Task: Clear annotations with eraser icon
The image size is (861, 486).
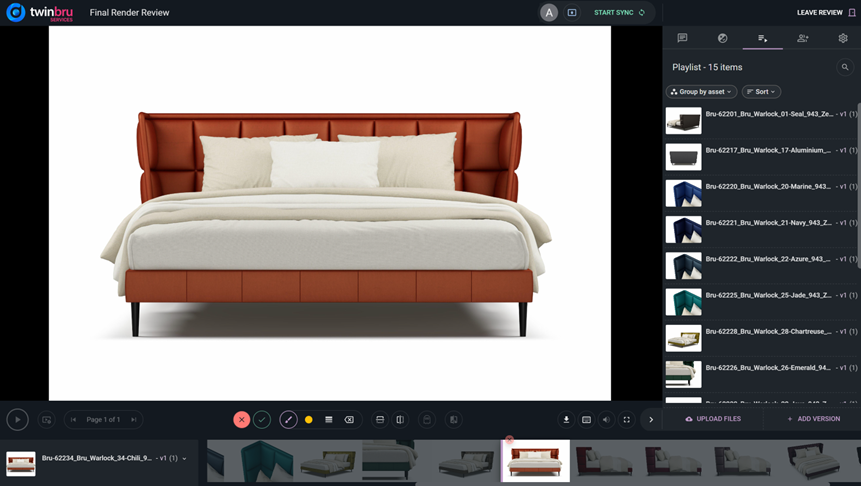Action: click(x=349, y=420)
